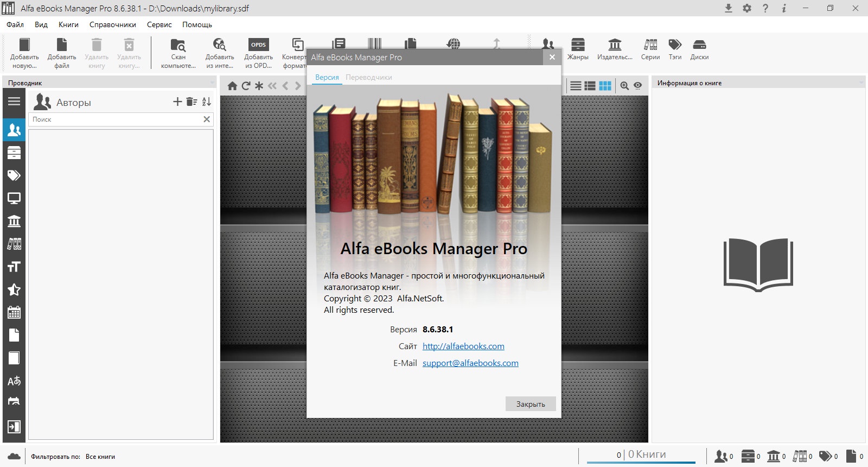Toggle A-Z sort order of authors
868x467 pixels.
coord(207,102)
